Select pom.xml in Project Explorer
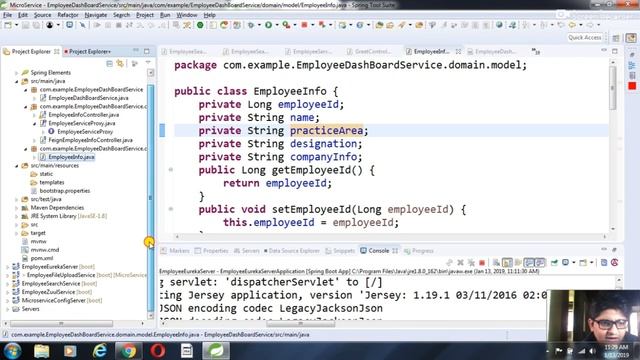Image resolution: width=640 pixels, height=360 pixels. 41,258
